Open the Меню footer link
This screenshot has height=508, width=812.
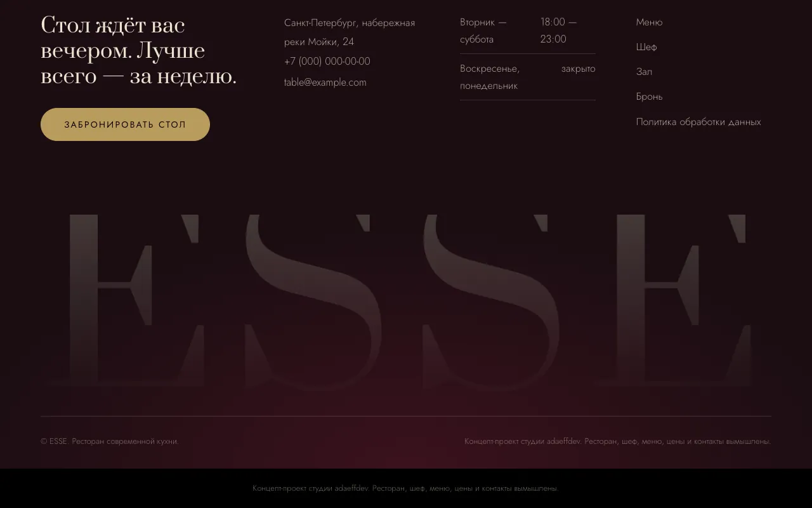(x=649, y=22)
